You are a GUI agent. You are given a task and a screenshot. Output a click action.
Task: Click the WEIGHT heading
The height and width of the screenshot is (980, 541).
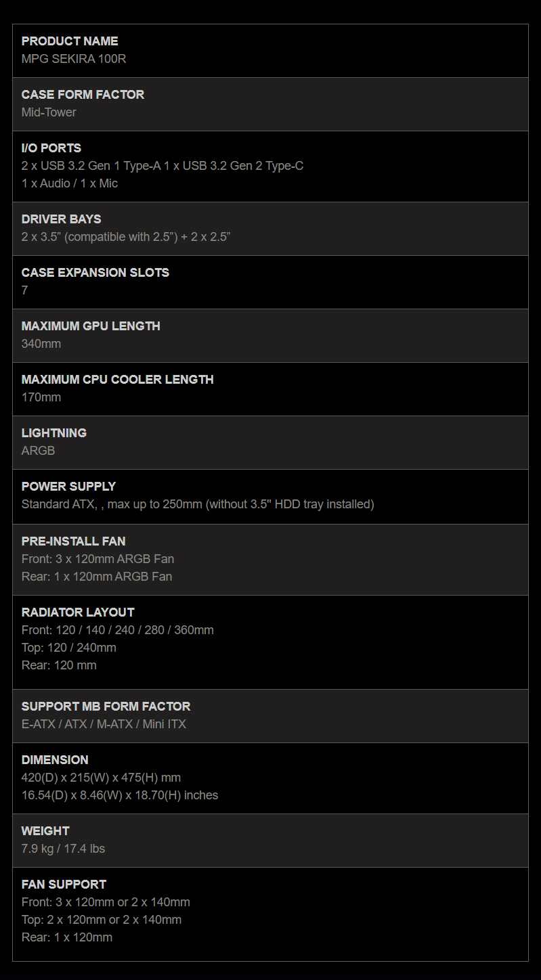tap(45, 831)
